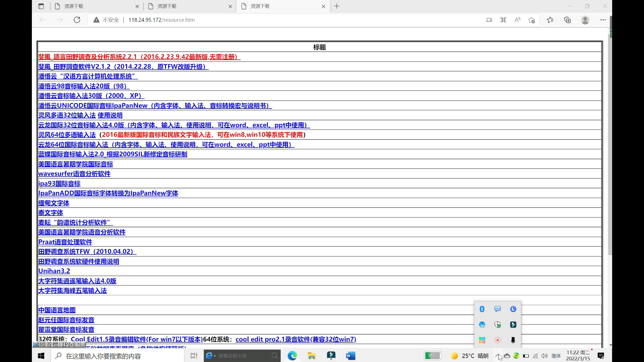Screen dimensions: 644x362
Task: Click the Filmora diamond tray icon
Action: click(x=513, y=324)
